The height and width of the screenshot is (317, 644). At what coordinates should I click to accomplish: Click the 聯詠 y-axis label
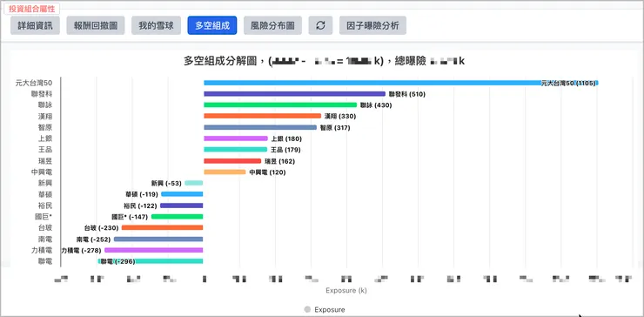[45, 105]
